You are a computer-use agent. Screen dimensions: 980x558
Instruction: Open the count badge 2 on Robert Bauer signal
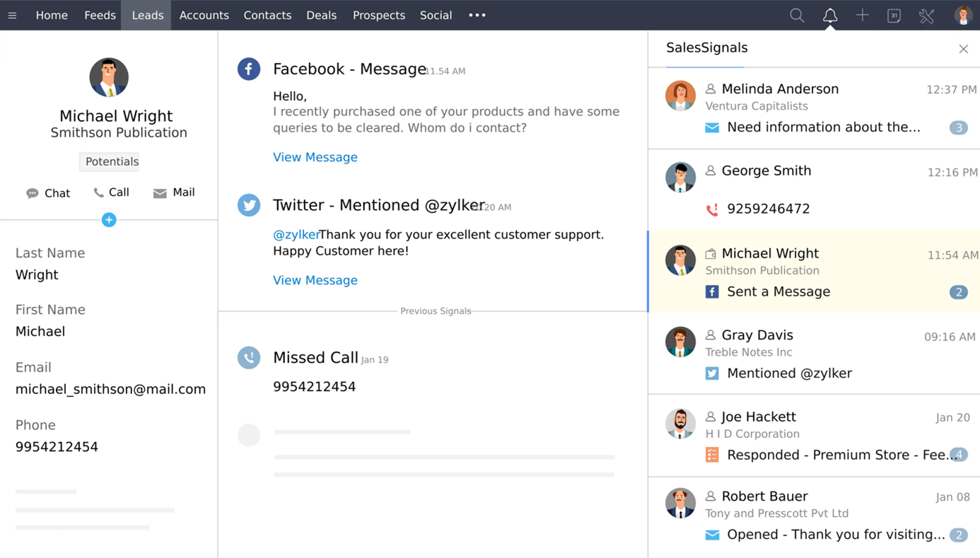(959, 535)
